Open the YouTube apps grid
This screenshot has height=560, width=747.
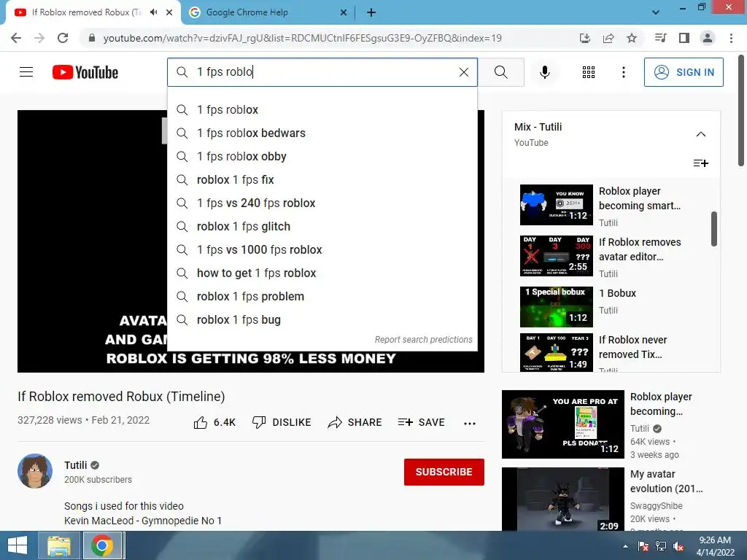tap(589, 72)
